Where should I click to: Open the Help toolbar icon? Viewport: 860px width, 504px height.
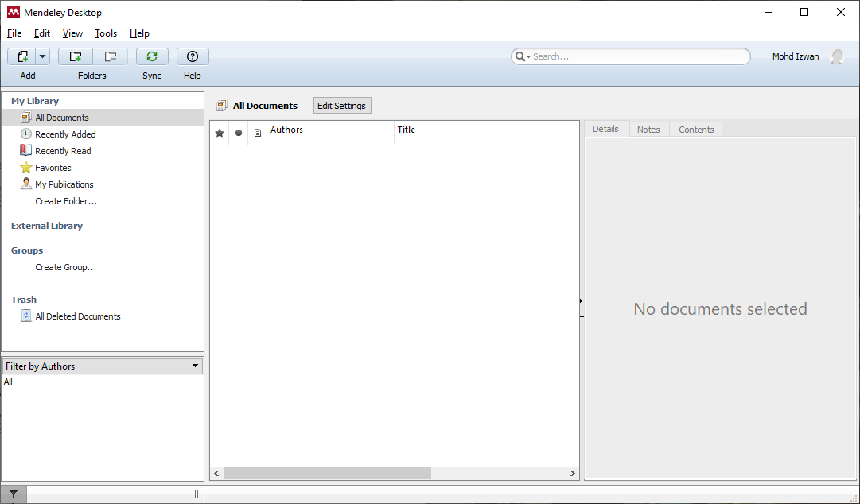193,56
